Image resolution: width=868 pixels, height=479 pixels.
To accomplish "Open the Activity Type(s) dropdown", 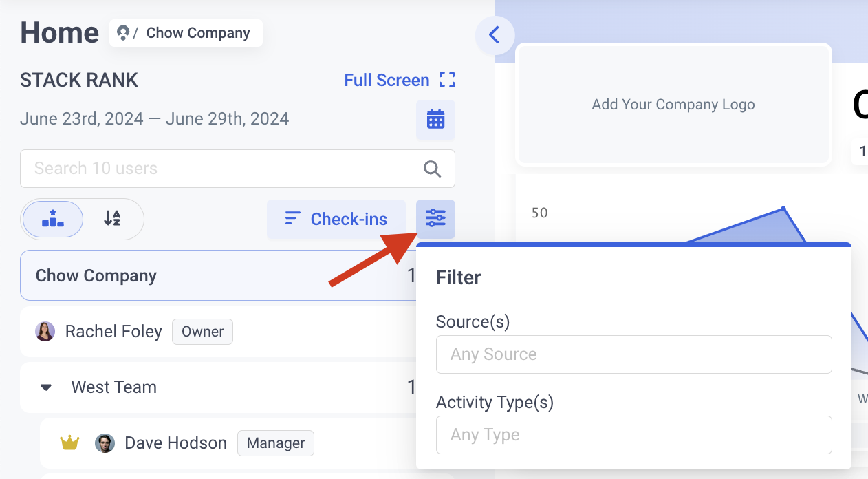I will tap(633, 435).
